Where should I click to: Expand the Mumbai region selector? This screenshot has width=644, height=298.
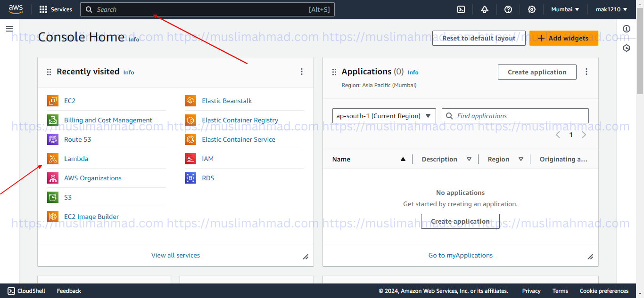tap(565, 9)
